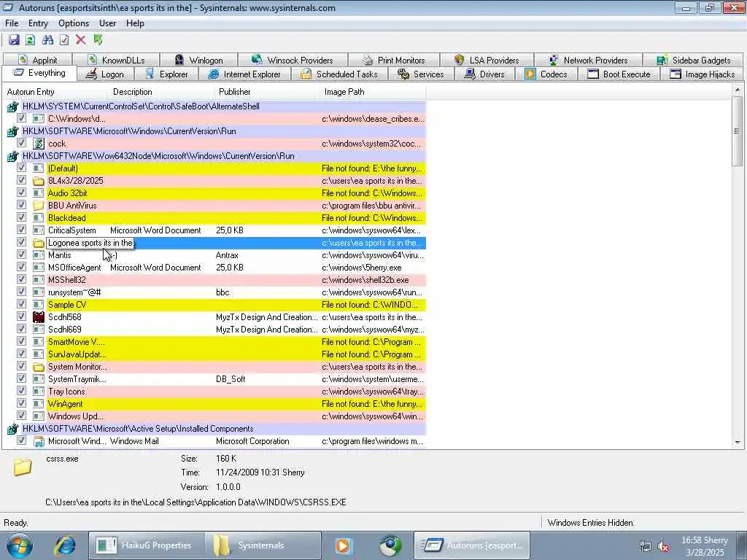The height and width of the screenshot is (560, 747).
Task: Click registry icon of SafeBoot AlternateShell key
Action: [x=12, y=106]
